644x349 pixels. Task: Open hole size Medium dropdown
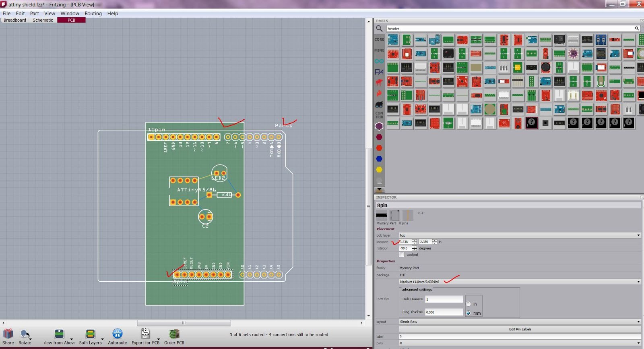520,282
